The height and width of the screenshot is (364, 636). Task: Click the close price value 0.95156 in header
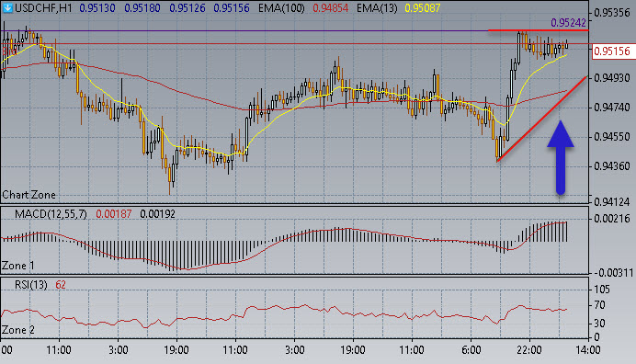pyautogui.click(x=232, y=8)
